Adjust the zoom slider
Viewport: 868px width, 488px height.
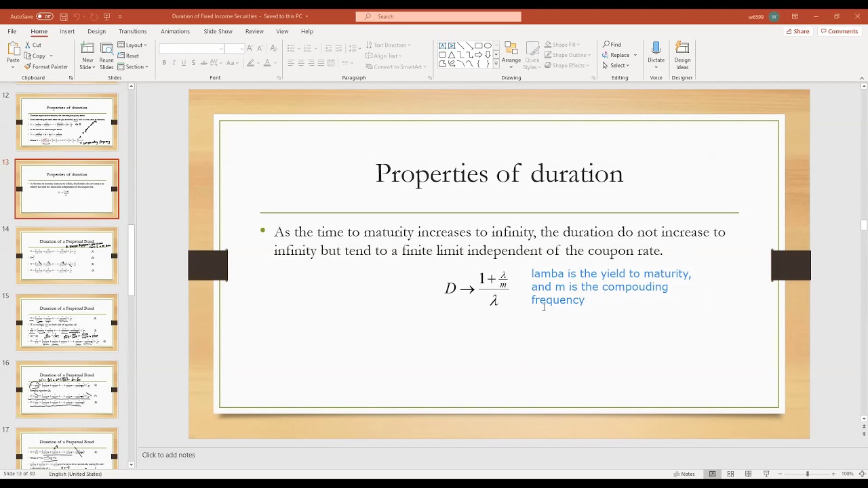[807, 474]
